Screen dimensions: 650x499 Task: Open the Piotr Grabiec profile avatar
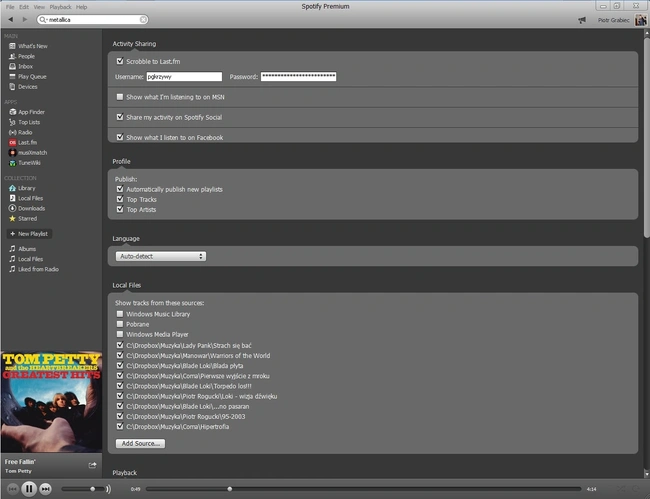(x=641, y=19)
